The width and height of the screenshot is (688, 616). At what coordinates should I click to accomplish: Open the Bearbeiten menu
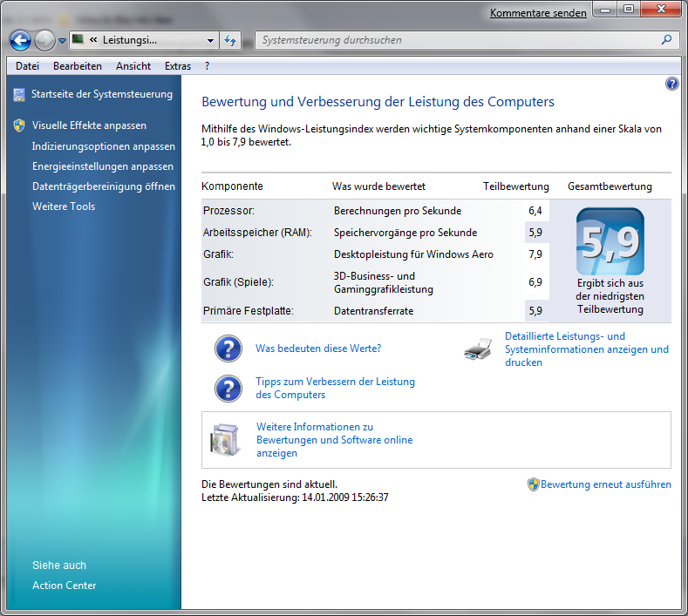pyautogui.click(x=78, y=66)
